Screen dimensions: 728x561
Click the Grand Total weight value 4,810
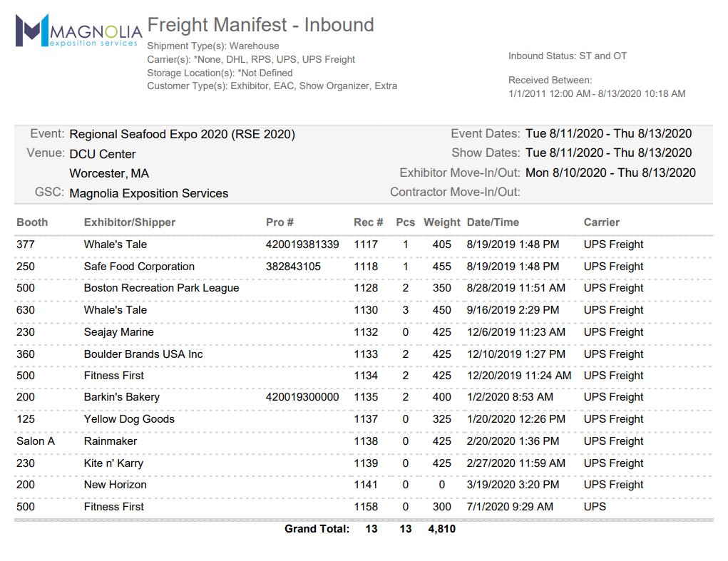441,529
